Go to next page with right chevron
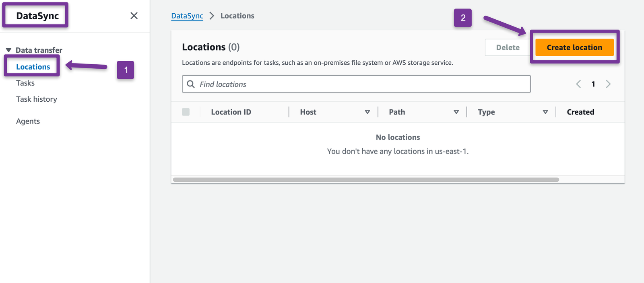644x283 pixels. point(608,84)
